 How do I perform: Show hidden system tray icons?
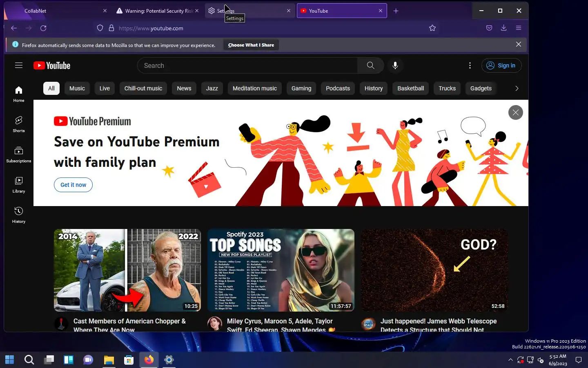click(510, 360)
